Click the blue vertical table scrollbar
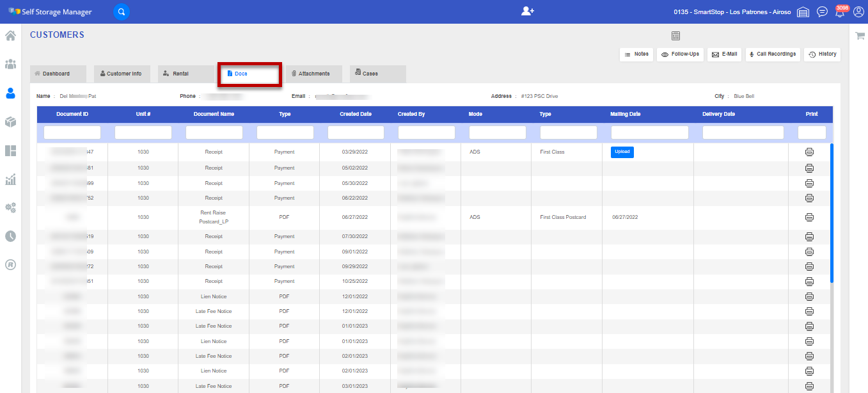868x393 pixels. [832, 213]
